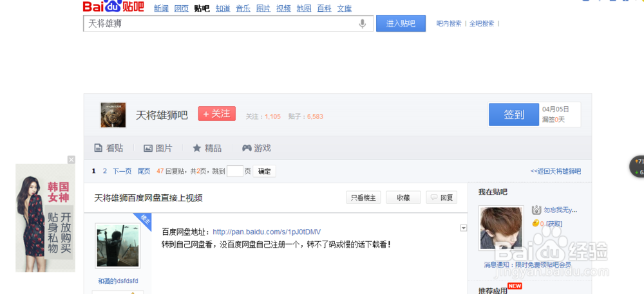644x294 pixels.
Task: Open the 看贴 tab
Action: coord(109,148)
